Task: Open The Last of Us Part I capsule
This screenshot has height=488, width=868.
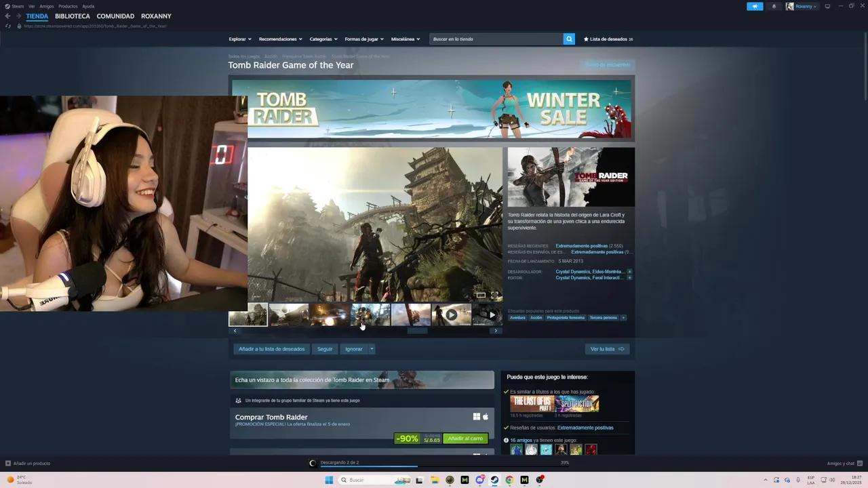Action: point(532,404)
